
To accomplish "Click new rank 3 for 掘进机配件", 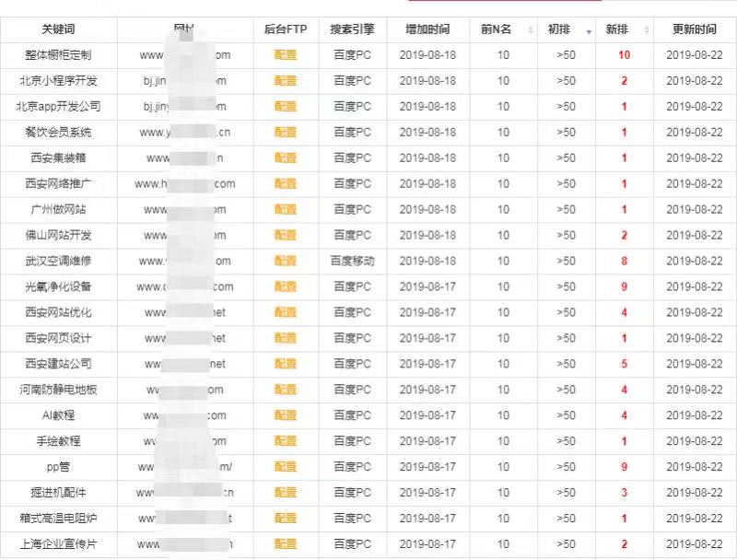I will tap(625, 493).
